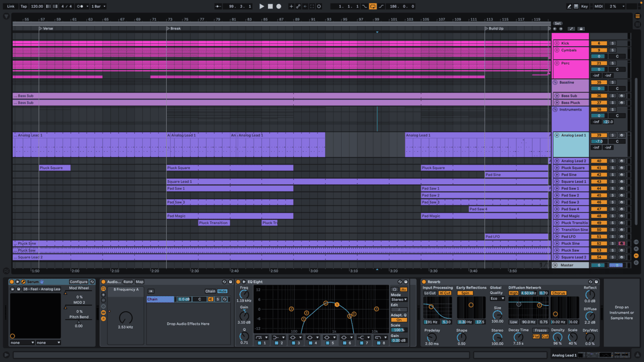Toggle the Reverb Hi Cut filter
The image size is (644, 362).
445,293
